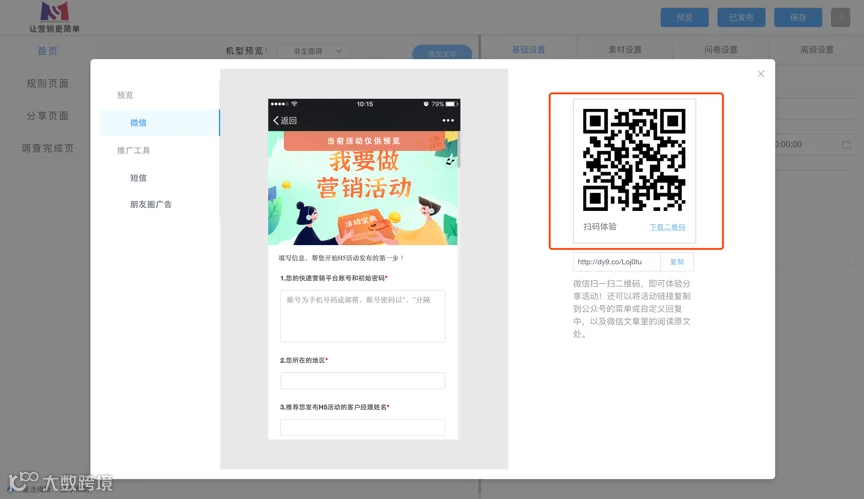Click the 您所在的地区 input field
This screenshot has height=499, width=864.
click(x=363, y=381)
